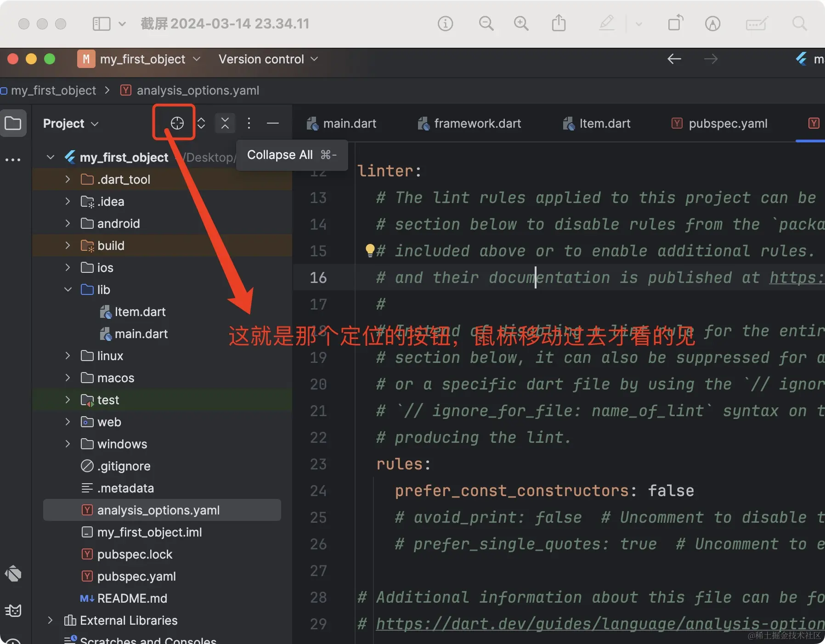This screenshot has height=644, width=825.
Task: Expand the test folder
Action: click(x=68, y=400)
